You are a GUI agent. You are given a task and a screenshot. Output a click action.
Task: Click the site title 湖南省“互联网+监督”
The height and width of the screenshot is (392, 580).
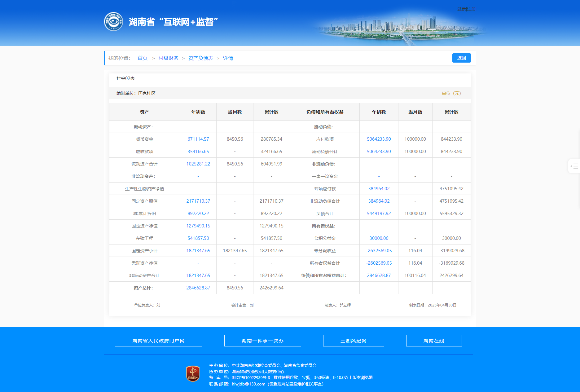point(174,22)
